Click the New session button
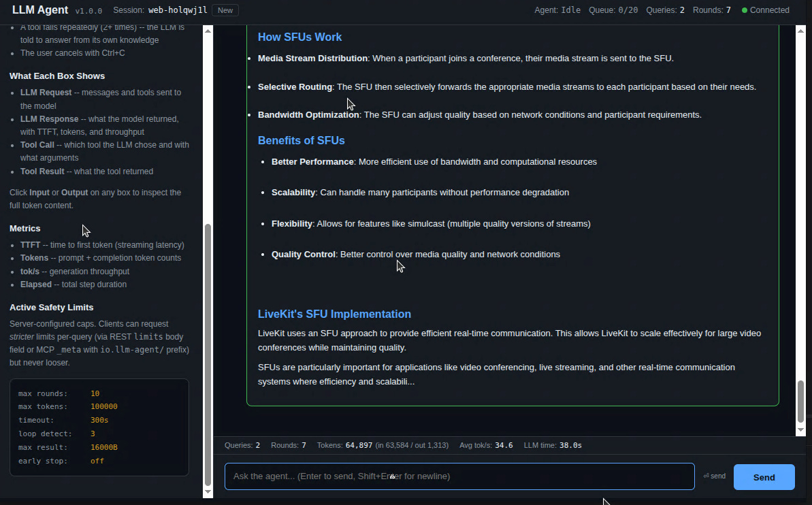This screenshot has width=812, height=505. [x=225, y=10]
